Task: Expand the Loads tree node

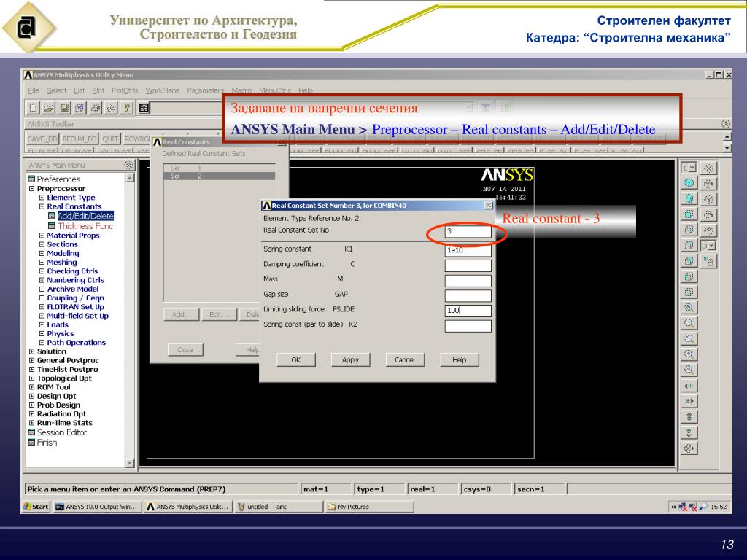Action: click(x=42, y=324)
